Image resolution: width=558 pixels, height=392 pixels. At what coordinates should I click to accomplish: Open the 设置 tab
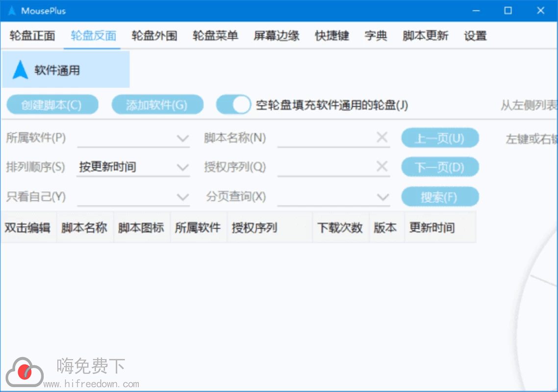click(x=475, y=36)
